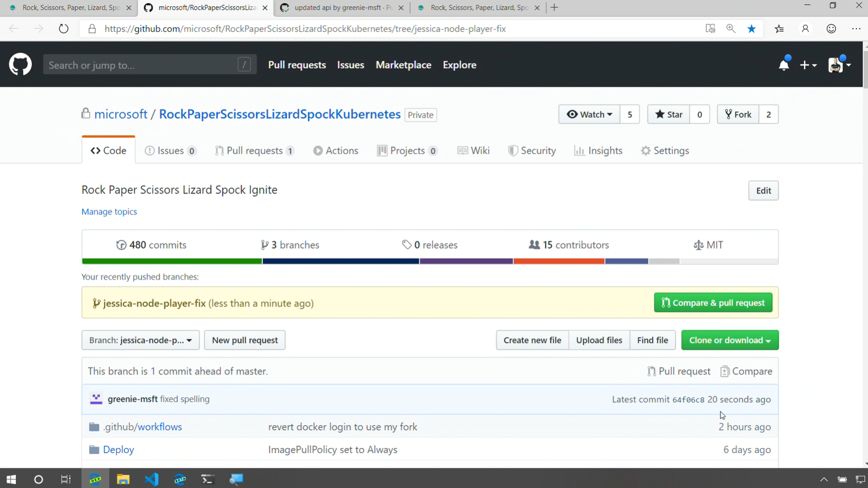Click the .github/workflows folder icon
The height and width of the screenshot is (488, 868).
(x=94, y=427)
